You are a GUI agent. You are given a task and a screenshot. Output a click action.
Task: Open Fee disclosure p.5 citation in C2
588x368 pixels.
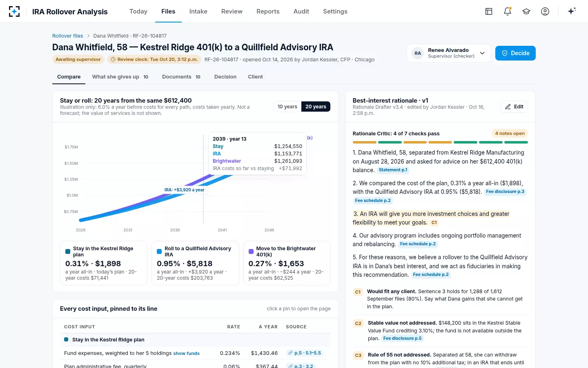(x=403, y=339)
